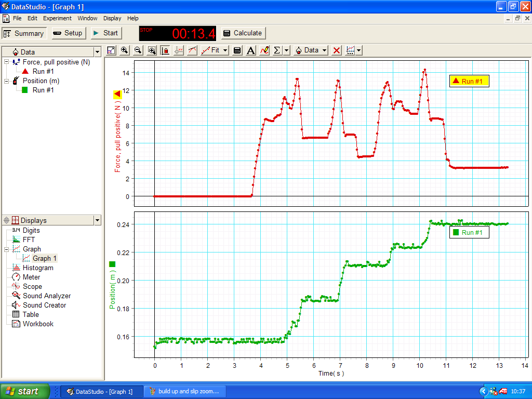532x399 pixels.
Task: Open the Window menu
Action: point(87,18)
